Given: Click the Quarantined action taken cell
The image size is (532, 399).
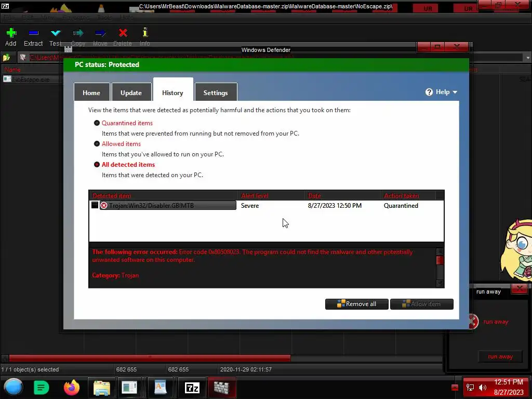Looking at the screenshot, I should click(x=401, y=206).
